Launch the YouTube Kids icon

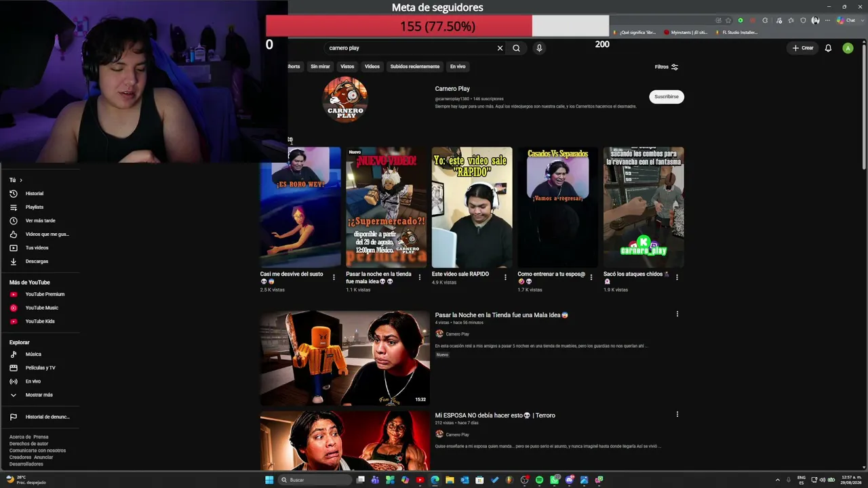coord(13,321)
